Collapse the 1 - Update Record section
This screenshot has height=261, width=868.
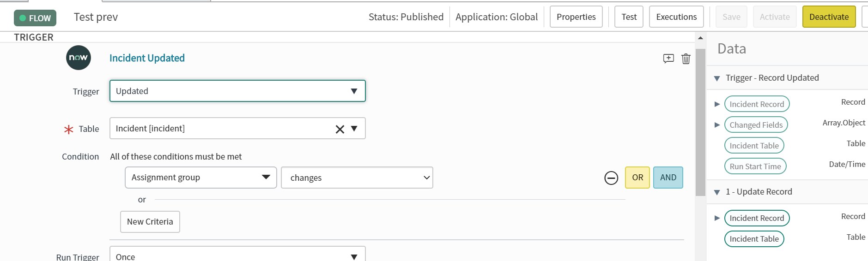coord(717,192)
